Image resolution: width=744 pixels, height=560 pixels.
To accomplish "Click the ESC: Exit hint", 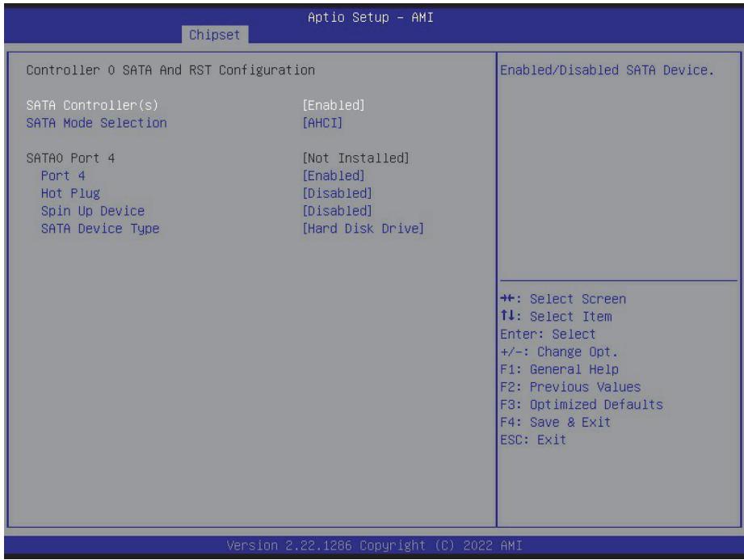I will tap(533, 440).
